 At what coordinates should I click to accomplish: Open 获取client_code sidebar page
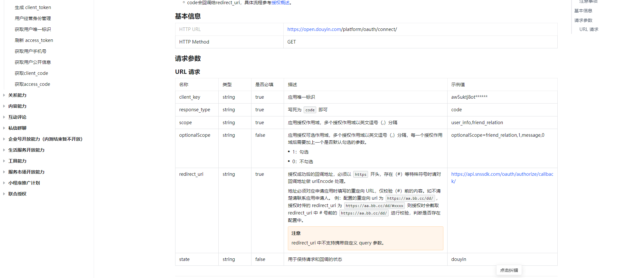31,73
